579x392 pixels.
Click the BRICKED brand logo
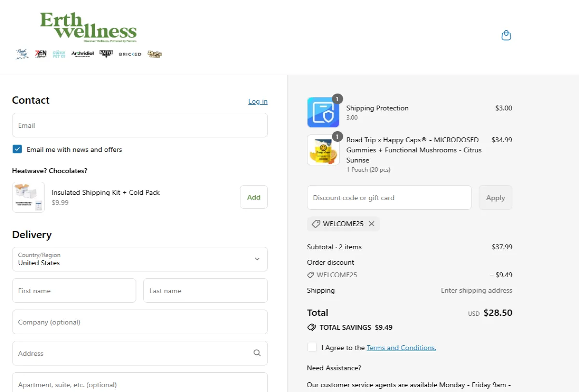click(x=129, y=54)
